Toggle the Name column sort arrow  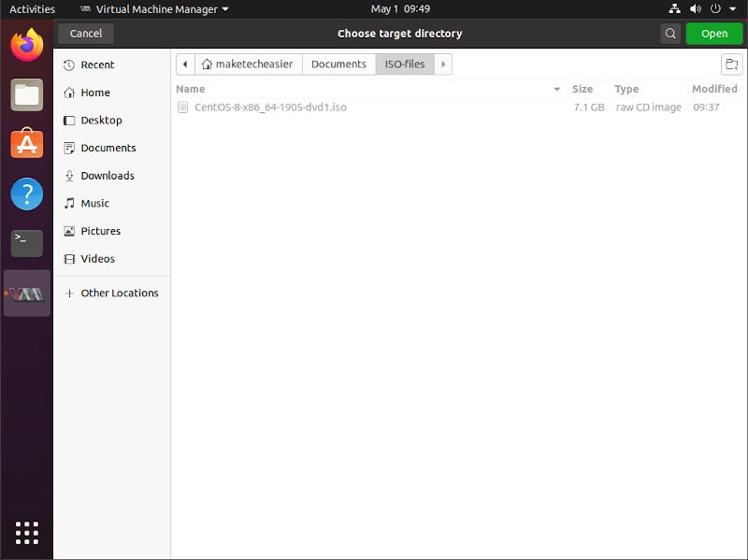[557, 89]
